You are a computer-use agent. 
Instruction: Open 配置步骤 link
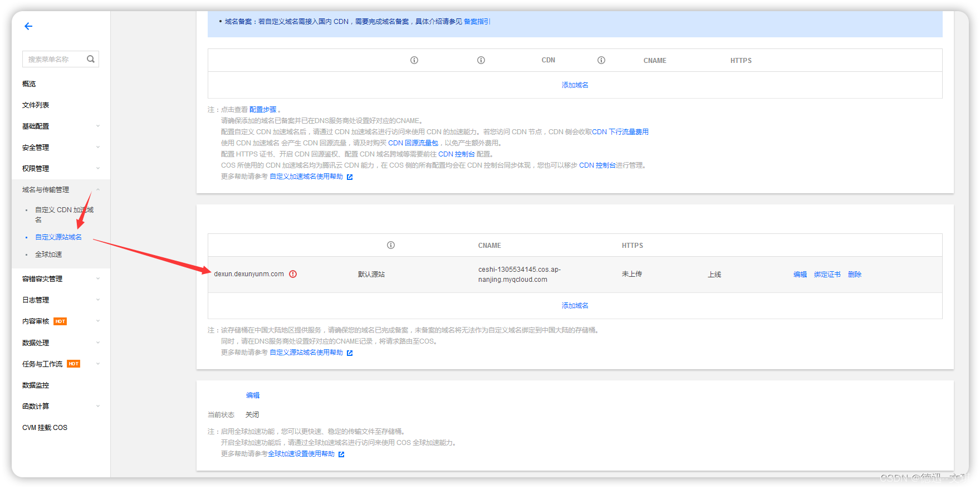pyautogui.click(x=263, y=110)
